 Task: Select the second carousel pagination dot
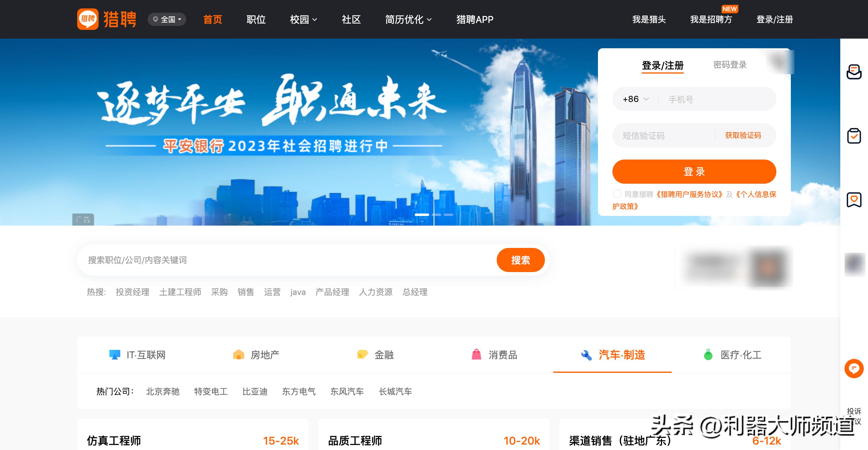[x=437, y=214]
